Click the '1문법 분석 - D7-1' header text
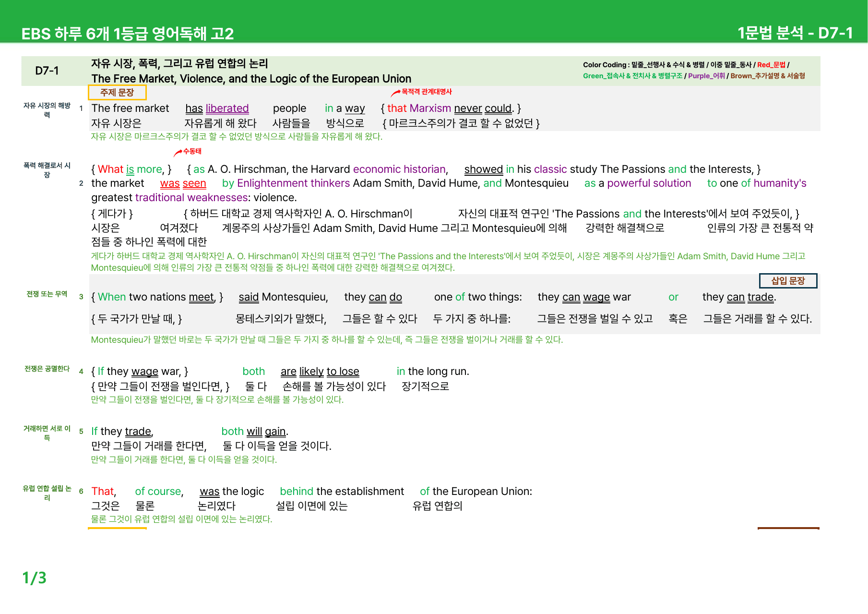 [x=795, y=33]
